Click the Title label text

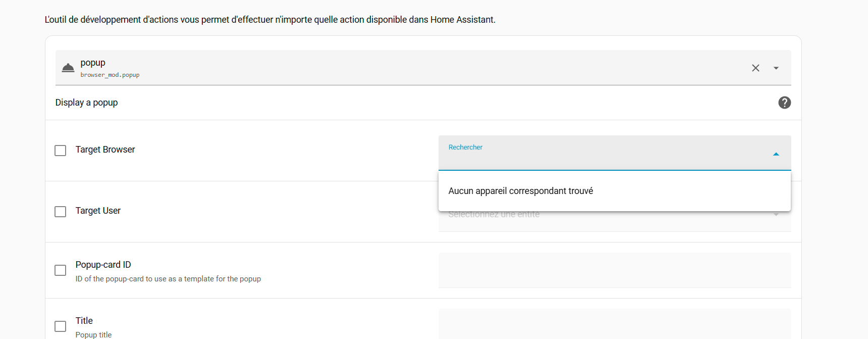pyautogui.click(x=84, y=321)
